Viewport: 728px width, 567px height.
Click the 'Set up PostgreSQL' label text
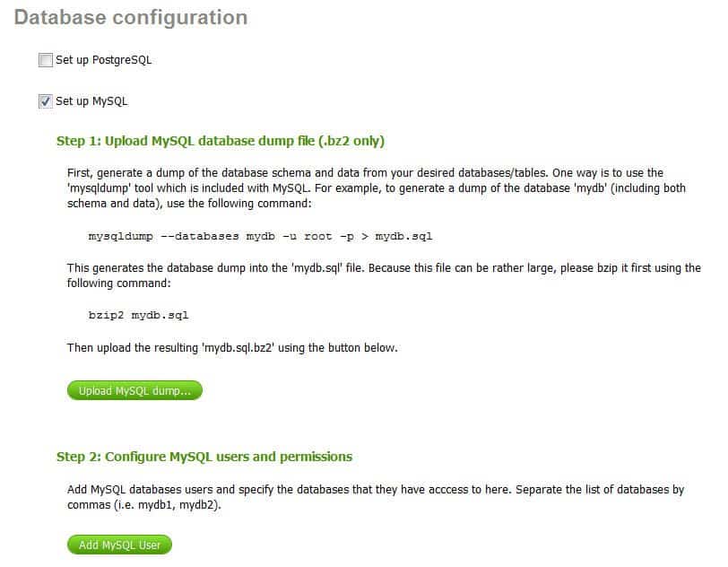click(x=103, y=60)
